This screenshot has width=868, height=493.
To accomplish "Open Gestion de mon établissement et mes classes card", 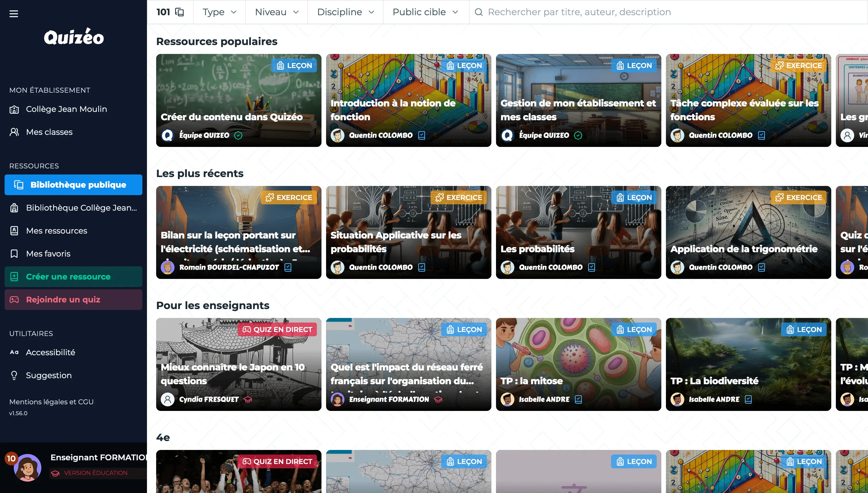I will coord(578,100).
